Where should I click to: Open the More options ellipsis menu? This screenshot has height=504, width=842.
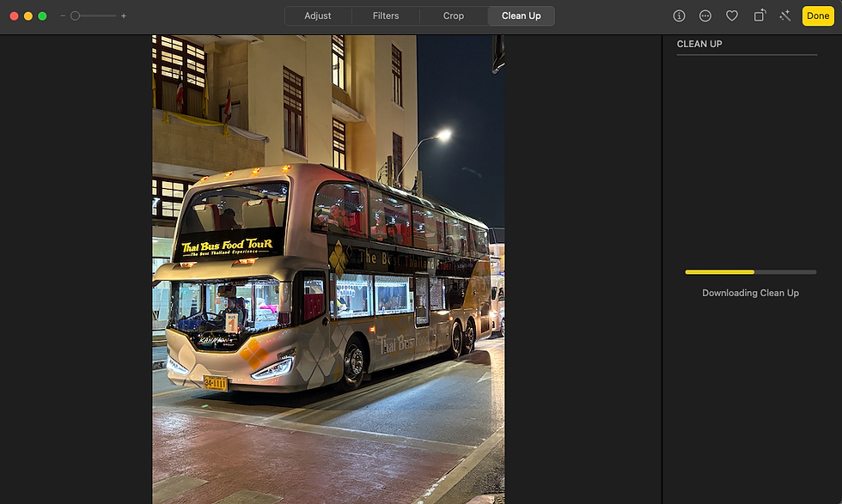point(705,16)
